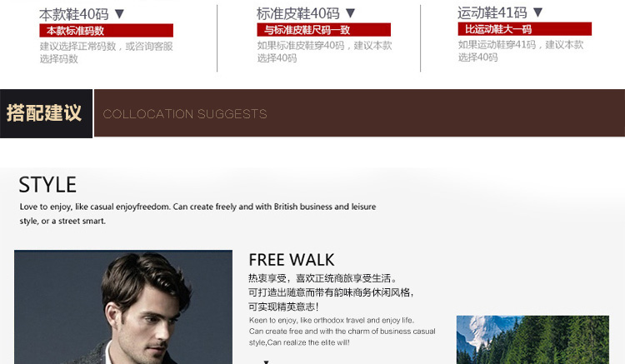Expand the 标准皮鞋40码 arrow

click(x=350, y=13)
